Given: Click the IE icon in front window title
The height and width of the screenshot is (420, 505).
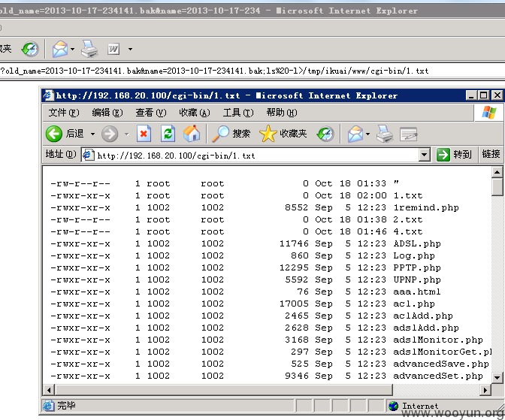Looking at the screenshot, I should (x=48, y=95).
